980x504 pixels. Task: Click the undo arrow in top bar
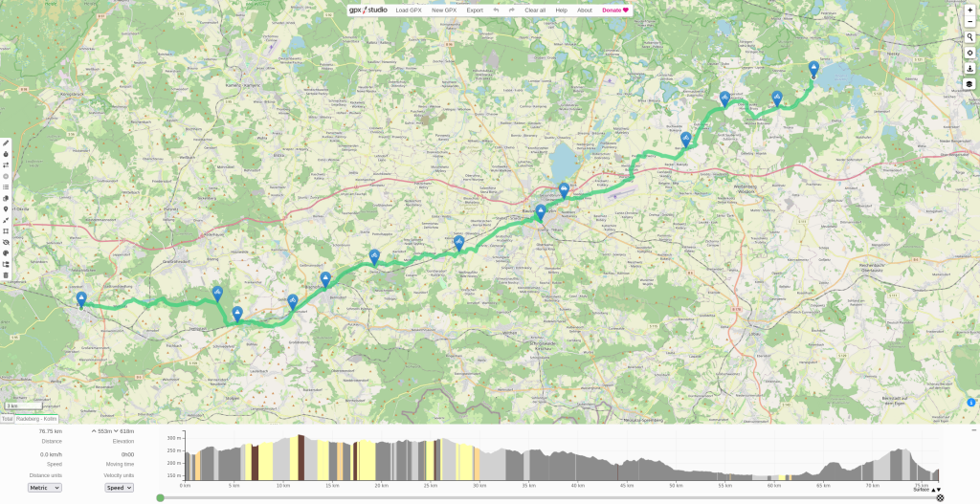click(496, 10)
